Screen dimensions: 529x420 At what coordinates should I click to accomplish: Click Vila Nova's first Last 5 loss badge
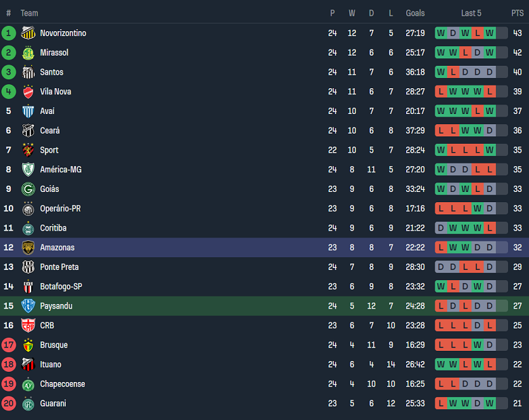(x=442, y=92)
